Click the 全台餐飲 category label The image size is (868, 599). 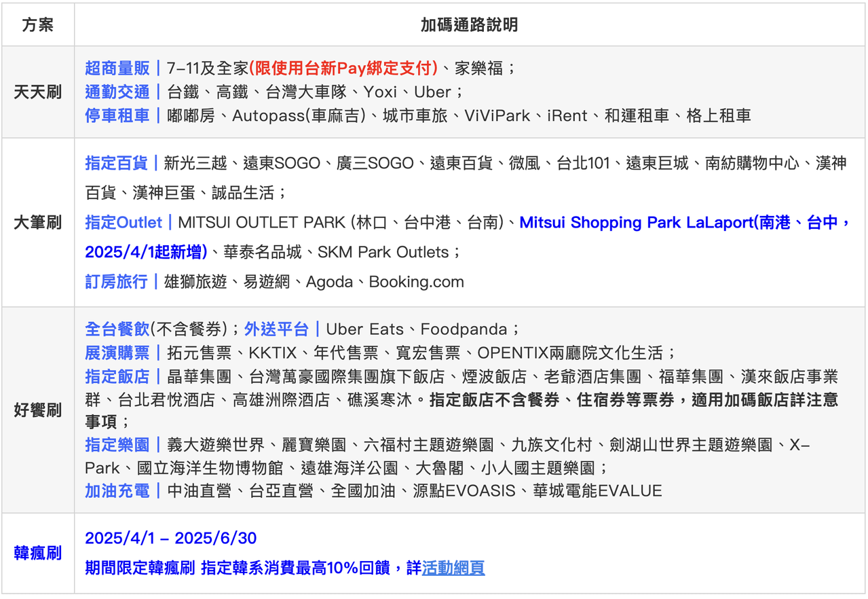(x=117, y=329)
